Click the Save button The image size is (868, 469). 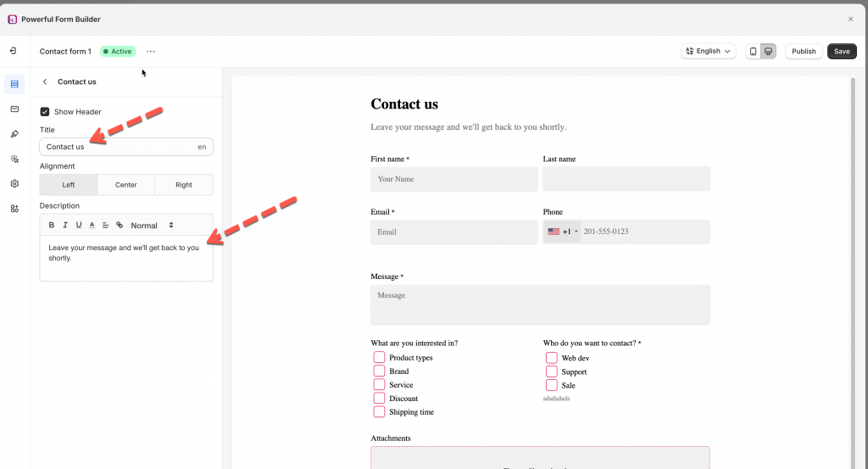click(x=842, y=52)
